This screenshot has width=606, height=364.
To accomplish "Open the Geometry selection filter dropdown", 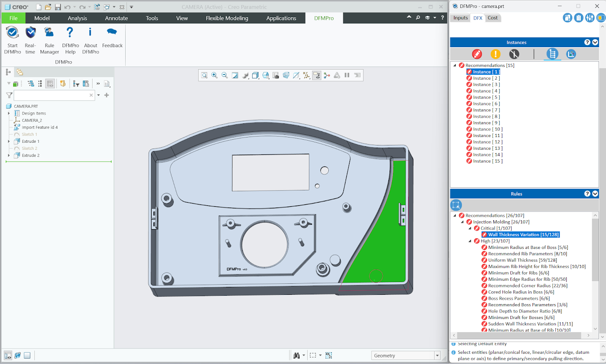I will (437, 356).
